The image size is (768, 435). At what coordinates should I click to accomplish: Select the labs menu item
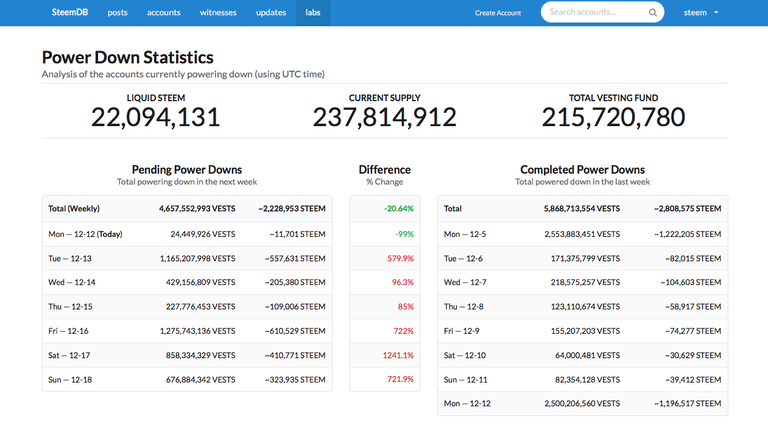coord(313,13)
